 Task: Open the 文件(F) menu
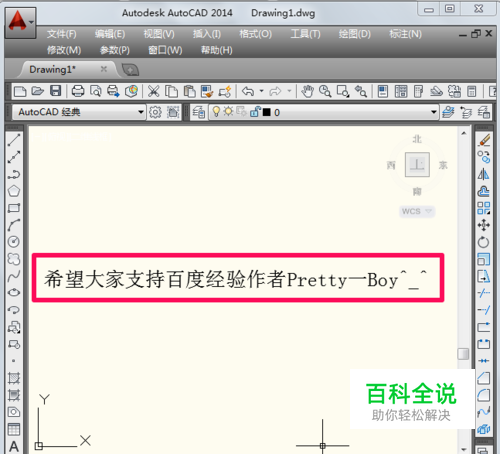tap(62, 34)
